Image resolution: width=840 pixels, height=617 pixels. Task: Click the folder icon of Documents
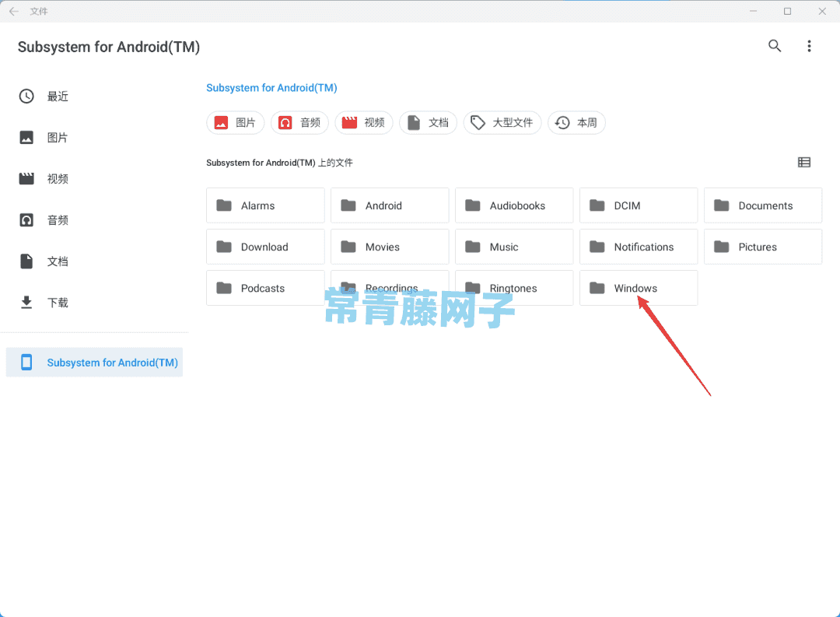(x=722, y=205)
